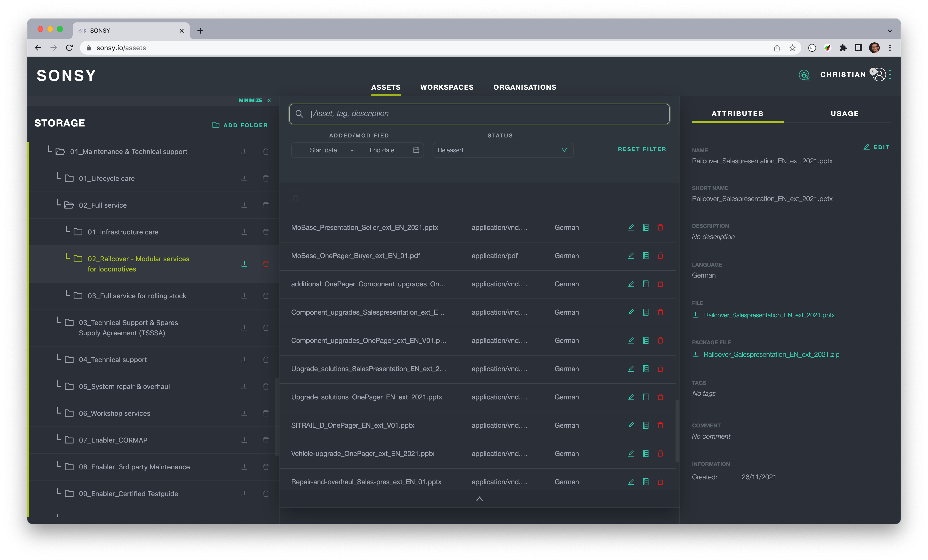Edit the asset attributes
The image size is (928, 560).
pos(876,147)
